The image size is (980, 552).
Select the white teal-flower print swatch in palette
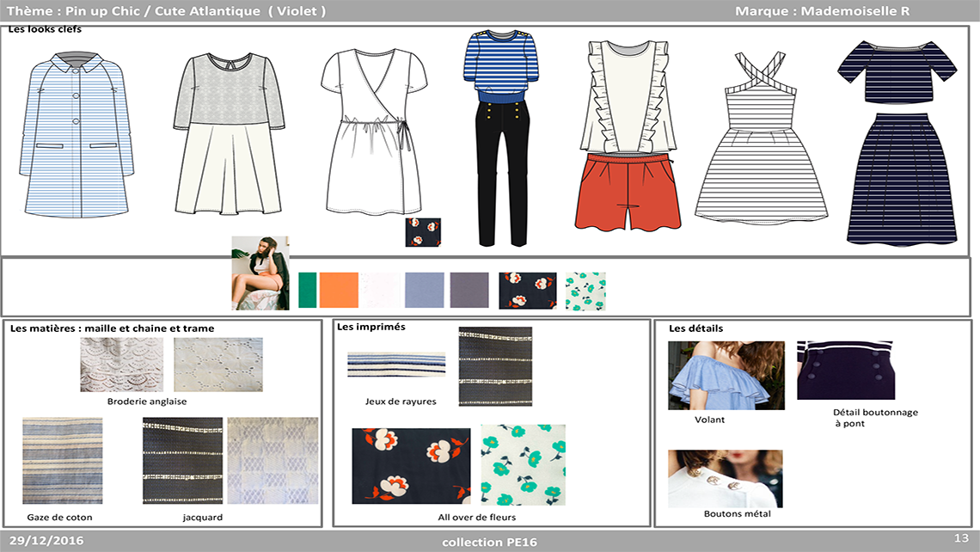coord(585,291)
